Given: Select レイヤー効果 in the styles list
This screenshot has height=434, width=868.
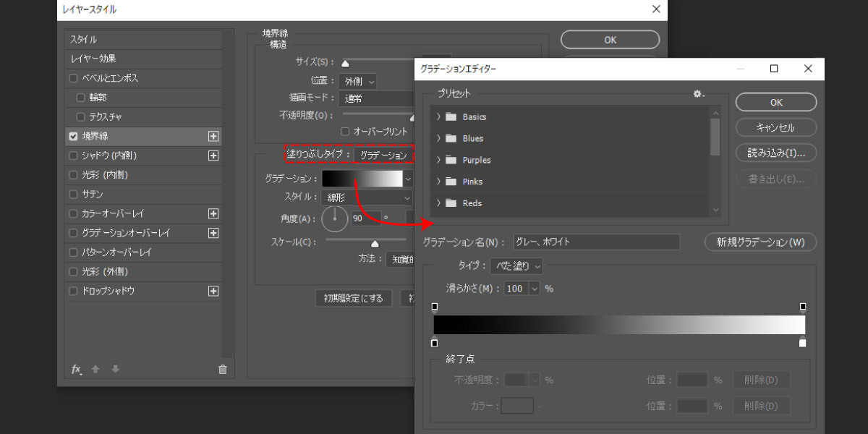Looking at the screenshot, I should (x=144, y=59).
